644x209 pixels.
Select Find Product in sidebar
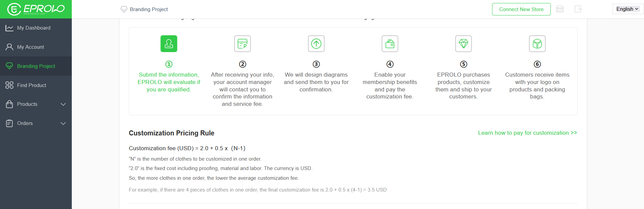(36, 85)
